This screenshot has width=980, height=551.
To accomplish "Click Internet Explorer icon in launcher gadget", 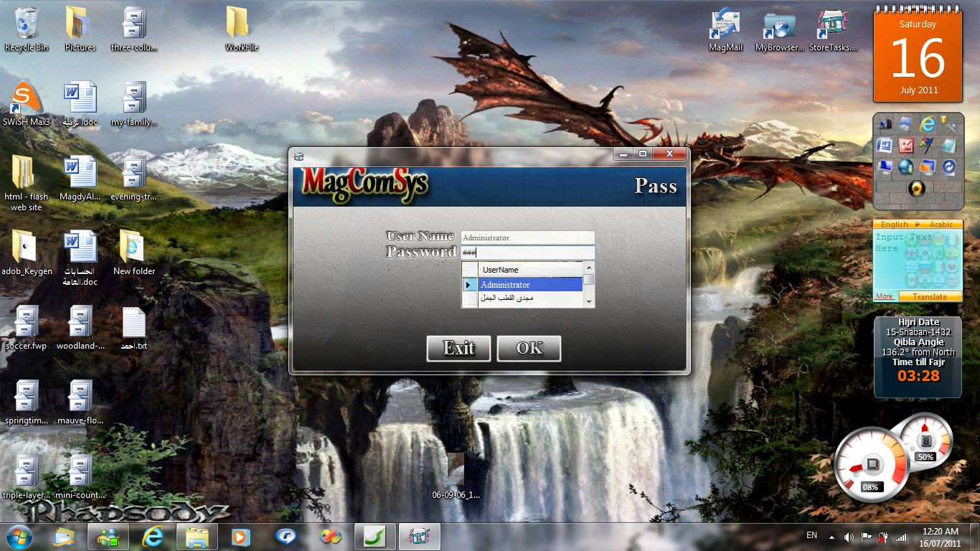I will click(927, 124).
